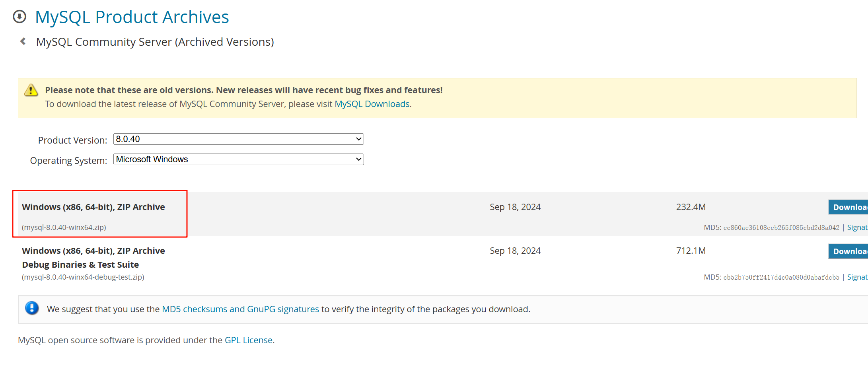The image size is (868, 389).
Task: Open the Product Version dropdown showing 8.0.40
Action: 239,139
